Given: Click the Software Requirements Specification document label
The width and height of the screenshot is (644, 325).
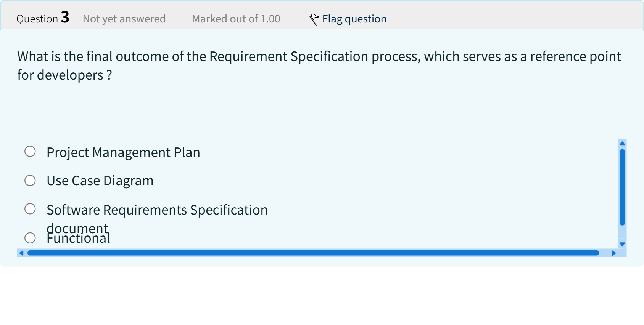Looking at the screenshot, I should (x=157, y=210).
